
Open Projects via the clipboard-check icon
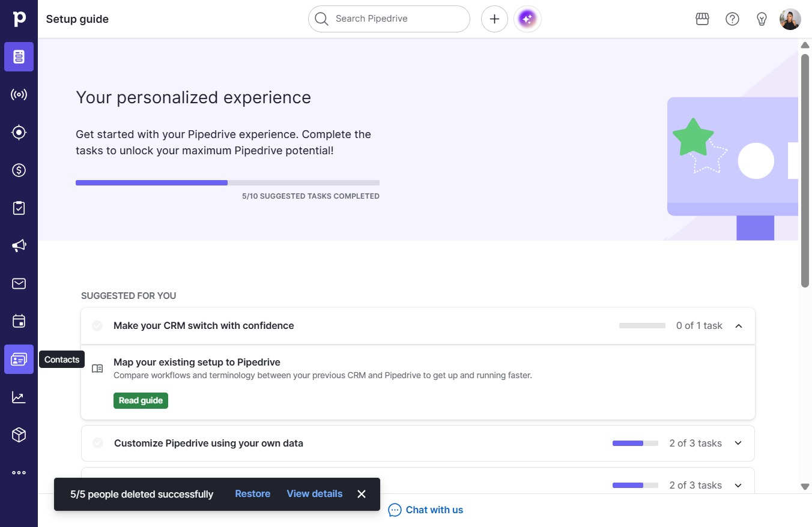pos(19,208)
